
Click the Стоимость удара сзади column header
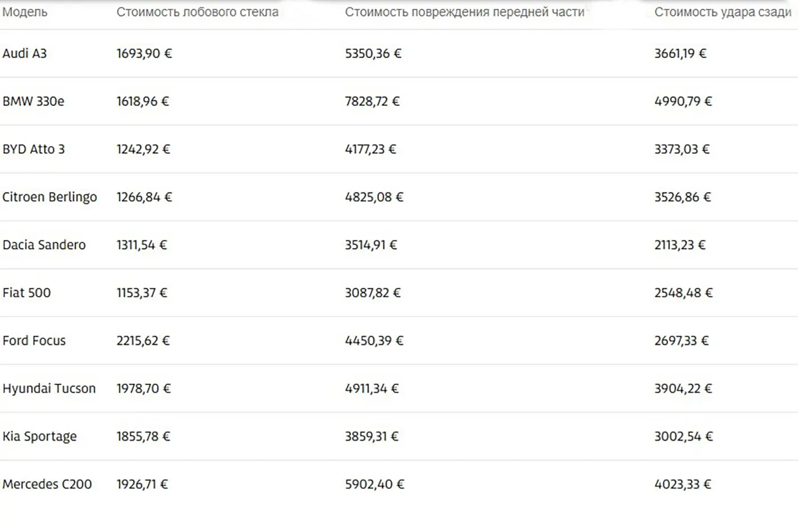[x=723, y=12]
